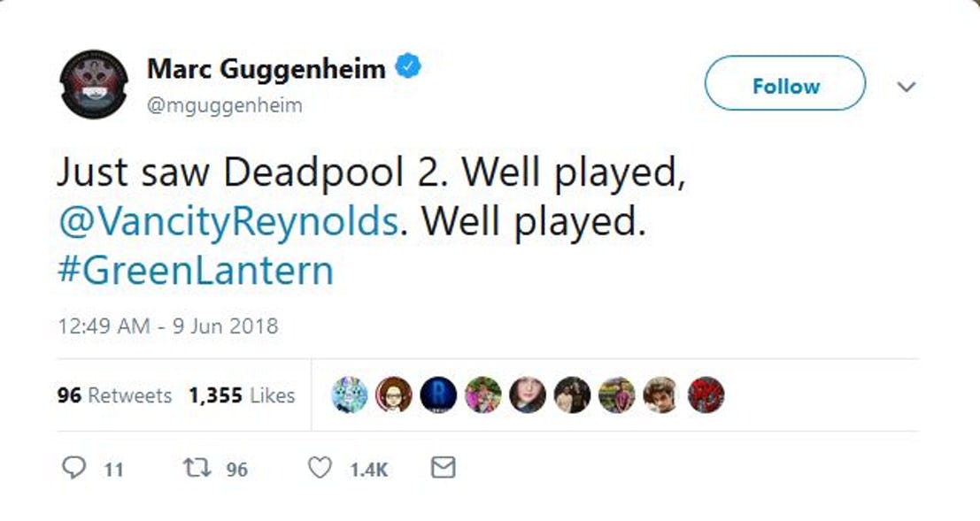Click the tweet text body
Viewport: 980px width, 521px height.
[x=372, y=174]
